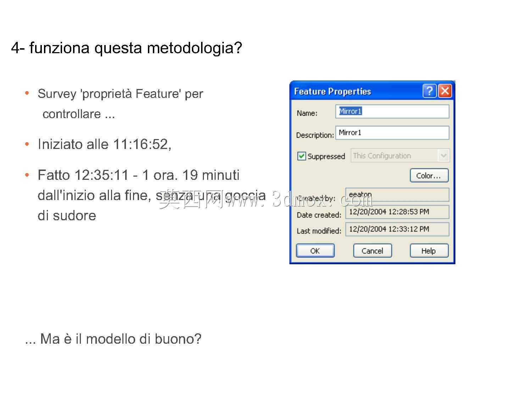532x399 pixels.
Task: Click the Description text field
Action: 392,133
